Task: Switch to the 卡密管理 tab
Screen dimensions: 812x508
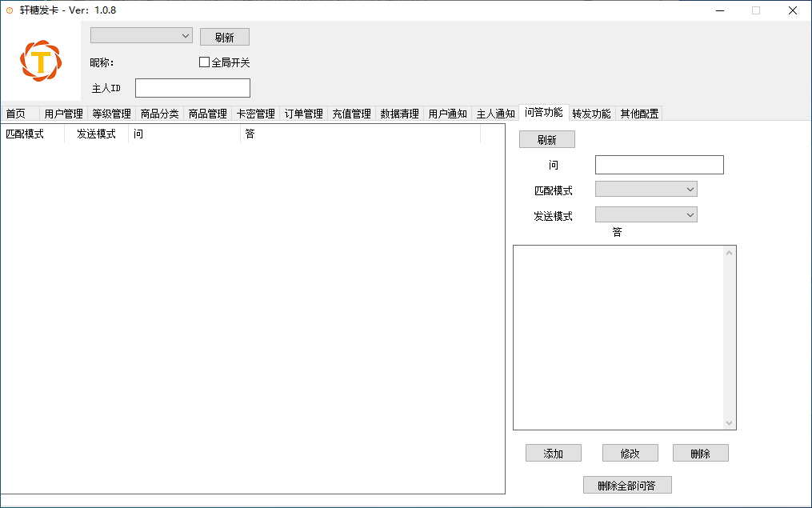Action: pos(255,114)
